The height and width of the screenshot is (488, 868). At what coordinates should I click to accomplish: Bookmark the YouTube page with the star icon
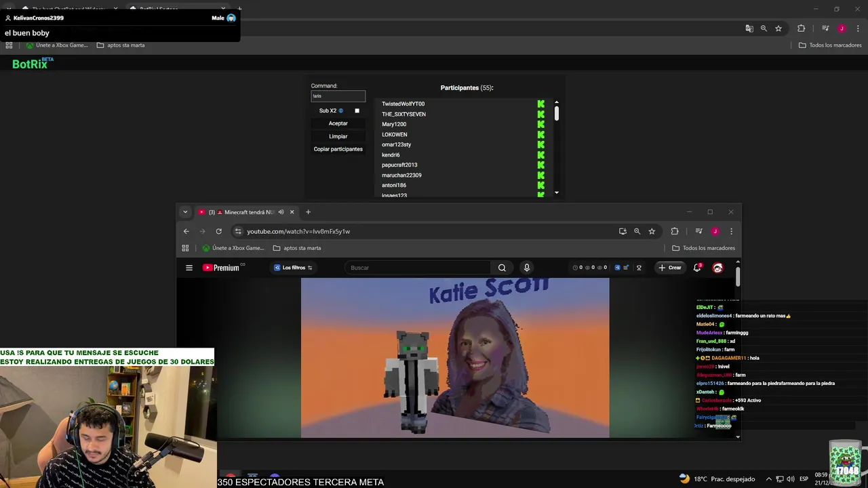[652, 231]
